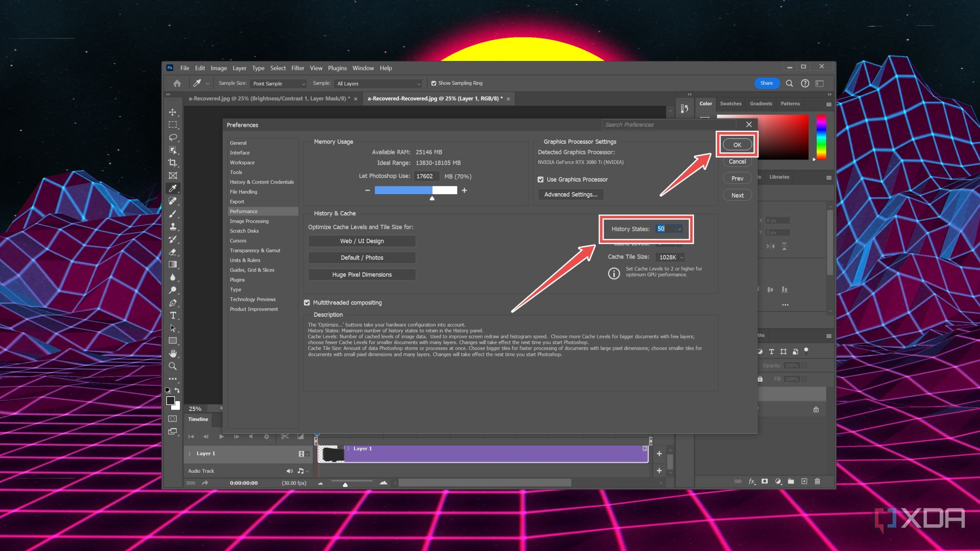Click the Next button in Preferences
Viewport: 980px width, 551px height.
(737, 195)
